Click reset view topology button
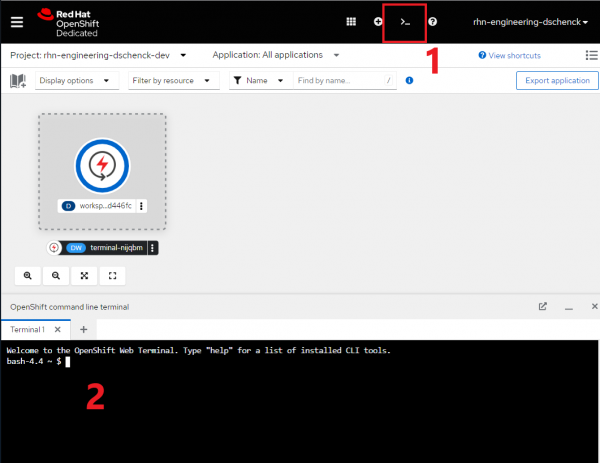The image size is (600, 463). tap(112, 275)
